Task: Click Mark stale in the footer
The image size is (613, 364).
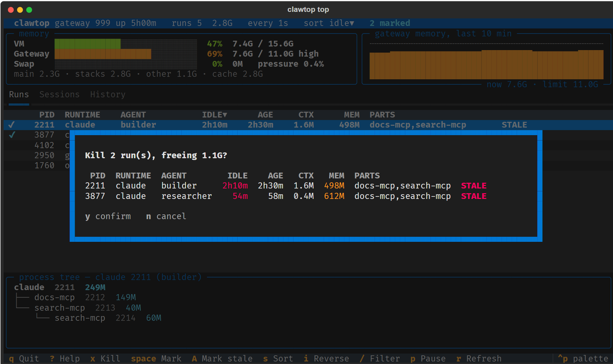Action: click(222, 358)
